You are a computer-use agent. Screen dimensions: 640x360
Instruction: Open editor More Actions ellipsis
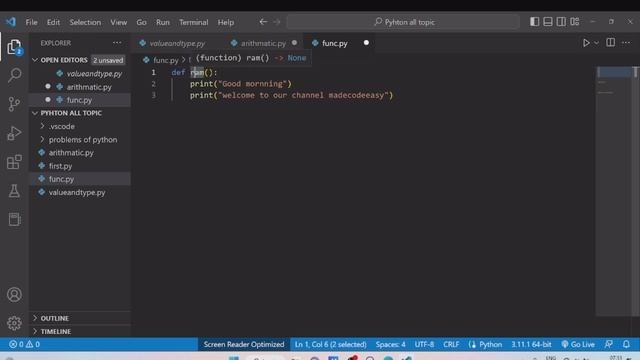[x=626, y=42]
